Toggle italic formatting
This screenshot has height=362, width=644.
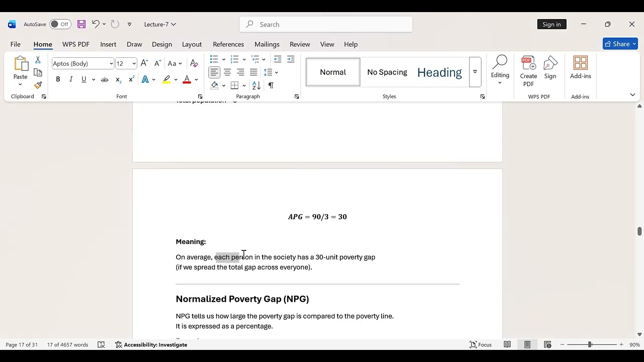[x=71, y=79]
